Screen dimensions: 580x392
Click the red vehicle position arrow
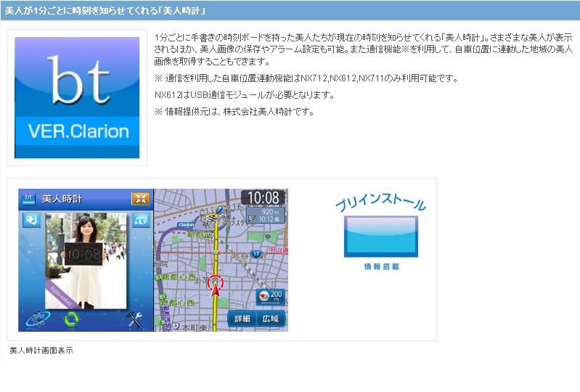[215, 291]
